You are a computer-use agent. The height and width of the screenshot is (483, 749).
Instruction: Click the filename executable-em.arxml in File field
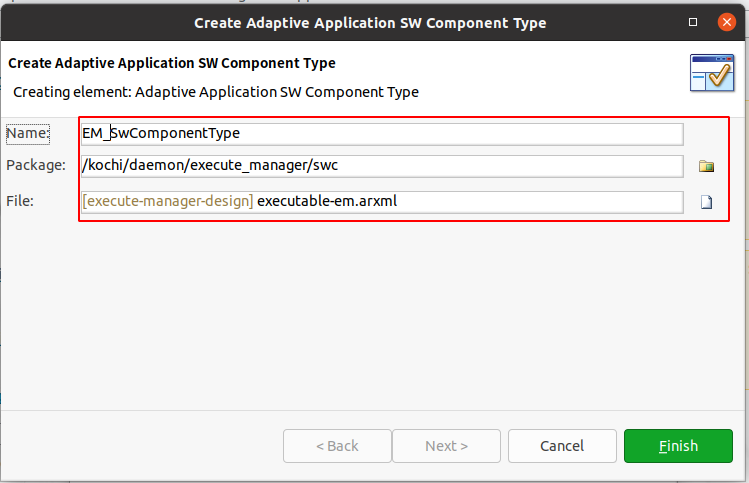(x=327, y=201)
